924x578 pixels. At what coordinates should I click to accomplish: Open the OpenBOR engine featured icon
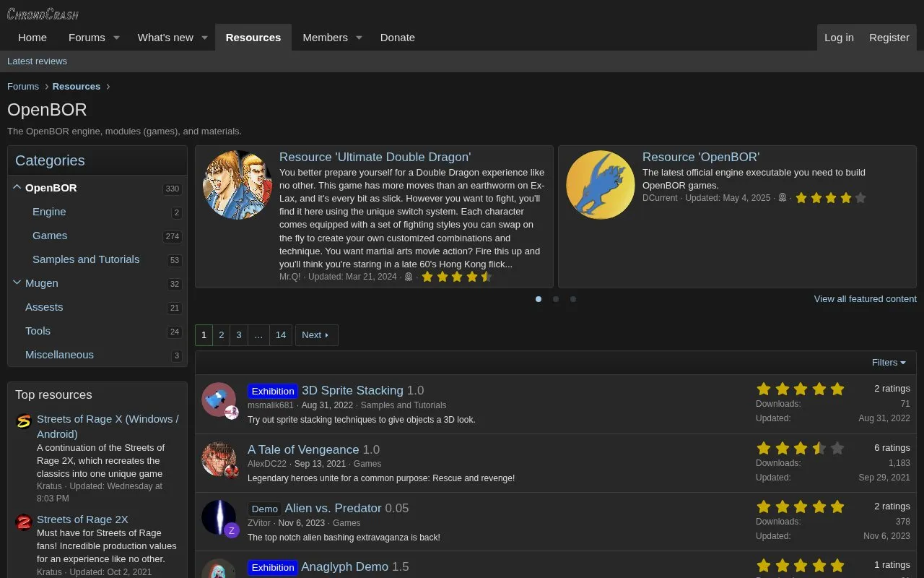(x=601, y=184)
